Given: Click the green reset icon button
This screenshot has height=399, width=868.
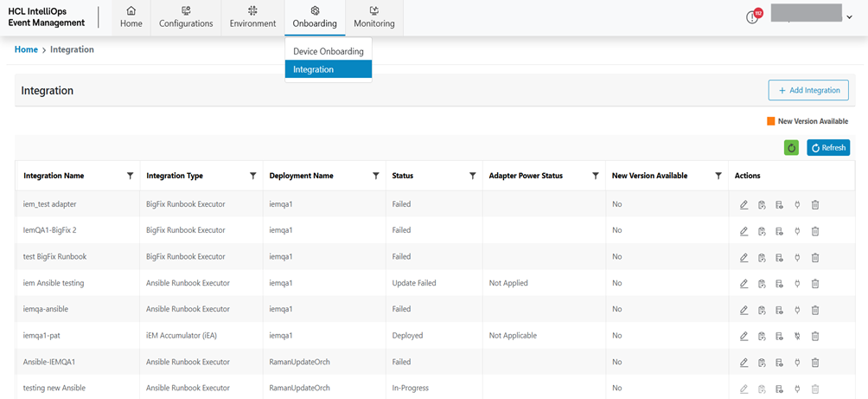Looking at the screenshot, I should point(791,148).
